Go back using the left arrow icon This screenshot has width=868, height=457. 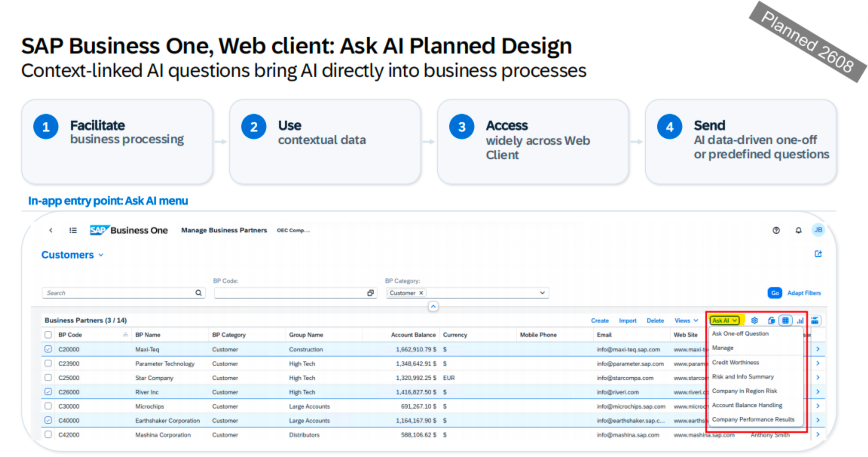coord(51,230)
